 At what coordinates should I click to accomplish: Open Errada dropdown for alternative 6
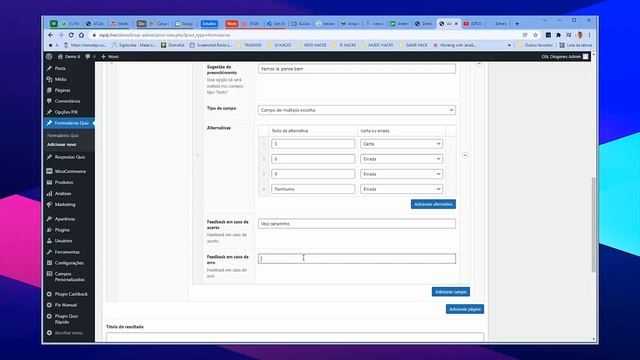[402, 159]
